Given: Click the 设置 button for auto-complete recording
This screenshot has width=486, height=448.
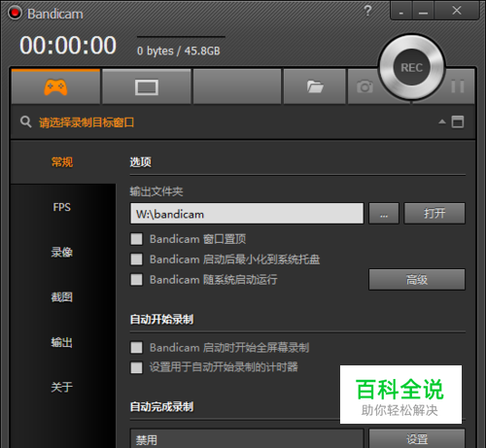Looking at the screenshot, I should click(x=417, y=439).
